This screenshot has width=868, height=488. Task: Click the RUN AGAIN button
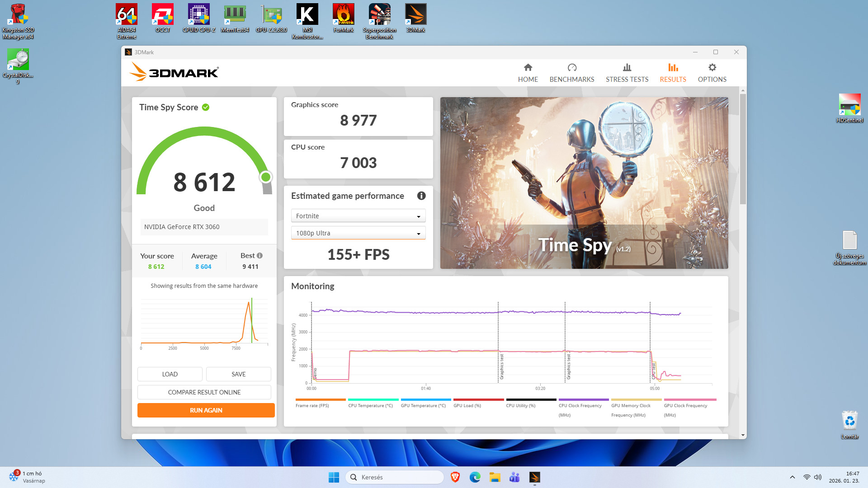click(206, 410)
